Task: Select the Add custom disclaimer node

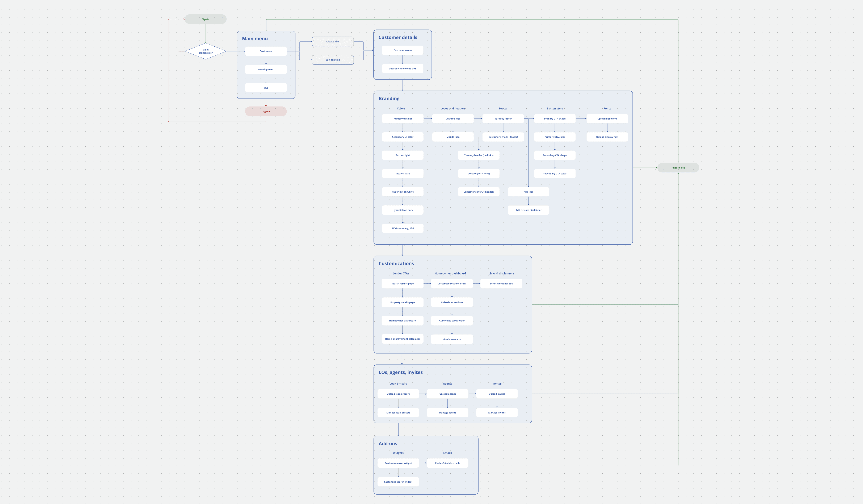Action: click(529, 210)
